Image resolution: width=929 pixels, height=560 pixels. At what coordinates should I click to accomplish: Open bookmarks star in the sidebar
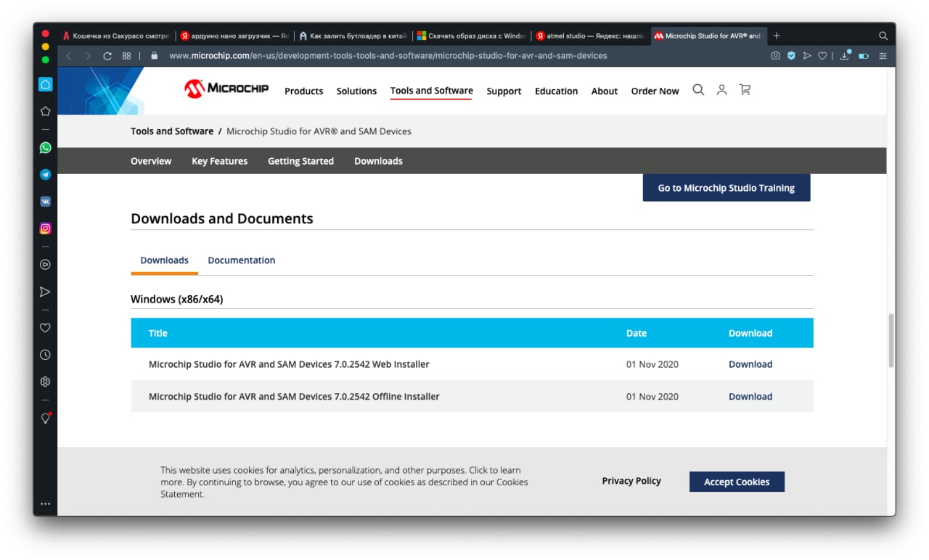pos(45,111)
